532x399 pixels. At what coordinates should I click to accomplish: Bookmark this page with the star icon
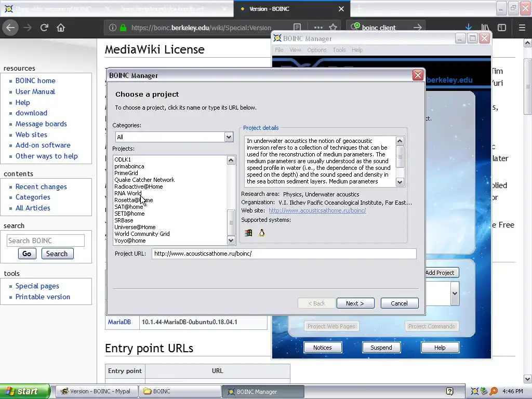pos(333,28)
